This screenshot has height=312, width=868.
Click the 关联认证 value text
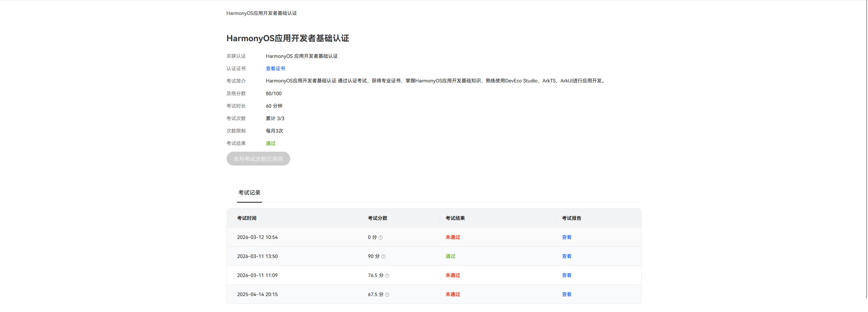(x=302, y=56)
